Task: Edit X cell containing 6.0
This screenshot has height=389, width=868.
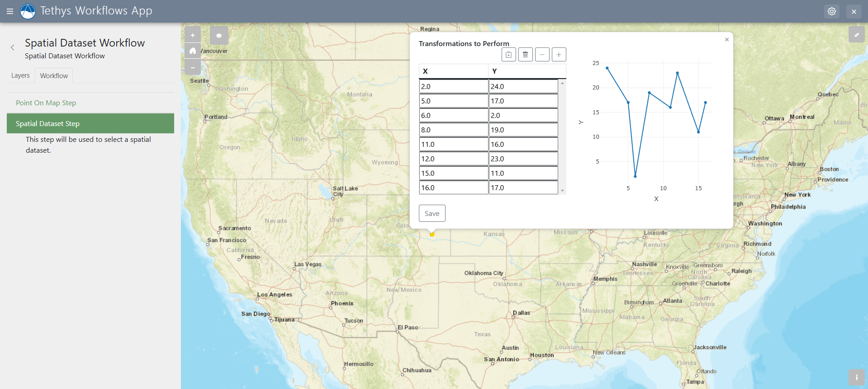Action: click(x=454, y=115)
